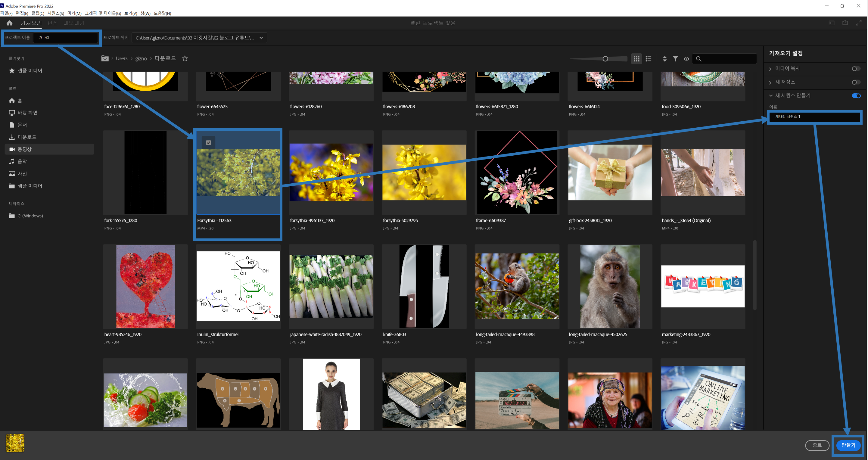Open 클립(C) menu
Image resolution: width=868 pixels, height=460 pixels.
tap(38, 13)
